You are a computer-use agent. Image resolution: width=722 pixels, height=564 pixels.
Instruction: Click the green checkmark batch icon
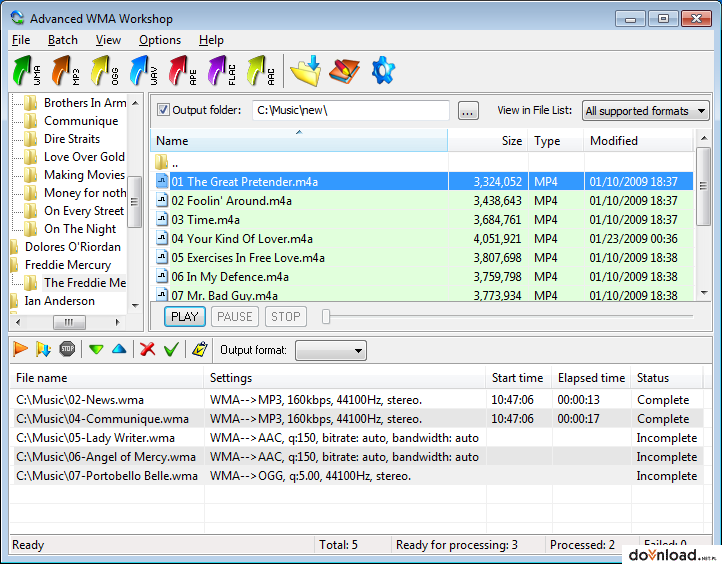pos(171,349)
